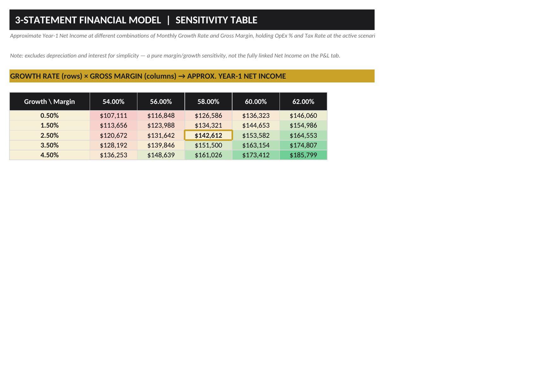
Task: Select the cell showing $123,988
Action: (x=161, y=125)
